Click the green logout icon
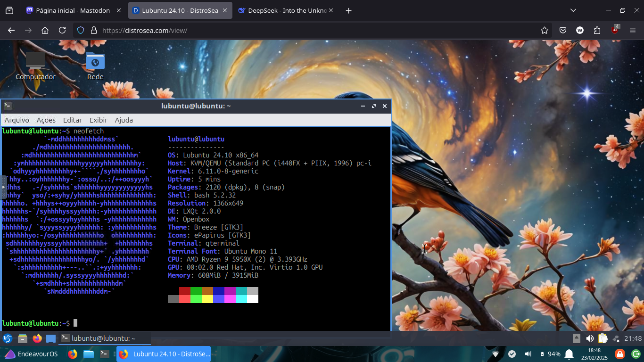The image size is (644, 362). pos(636,354)
